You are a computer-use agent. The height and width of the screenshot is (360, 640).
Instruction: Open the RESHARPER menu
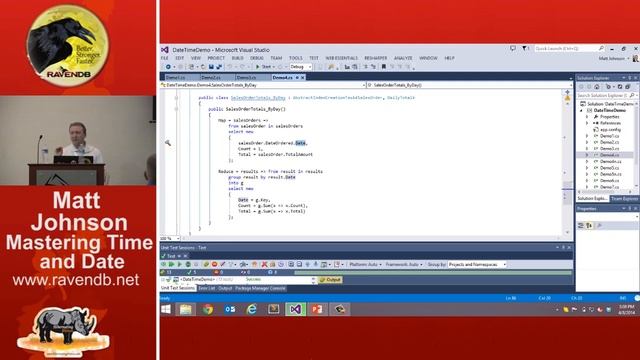(376, 58)
